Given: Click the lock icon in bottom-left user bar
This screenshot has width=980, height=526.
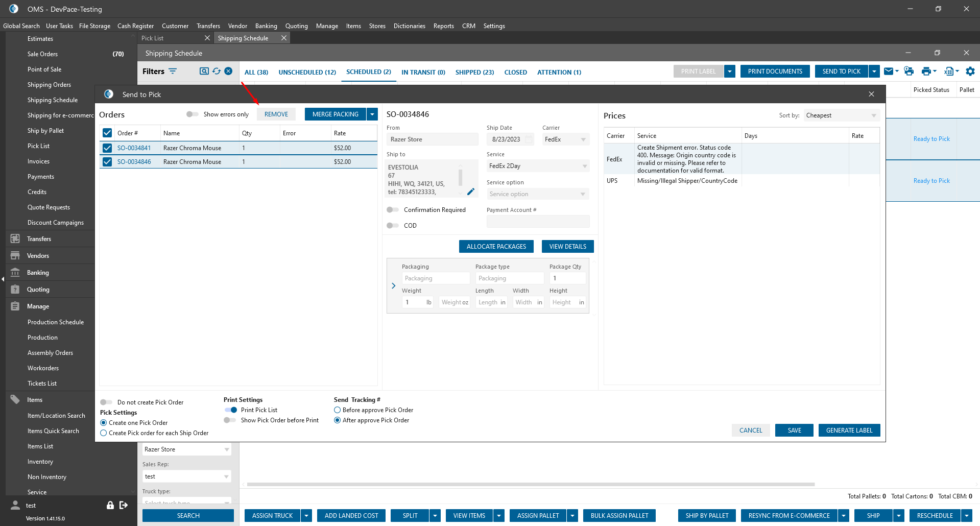Looking at the screenshot, I should click(x=110, y=505).
